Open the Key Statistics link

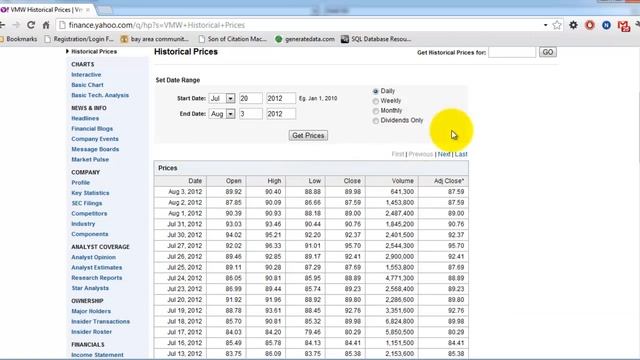90,193
